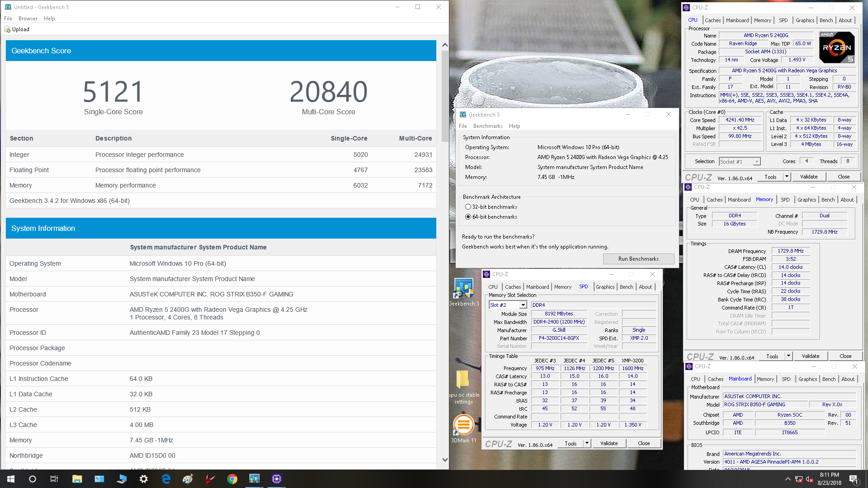Click the Run Benchmarks button

(x=638, y=259)
